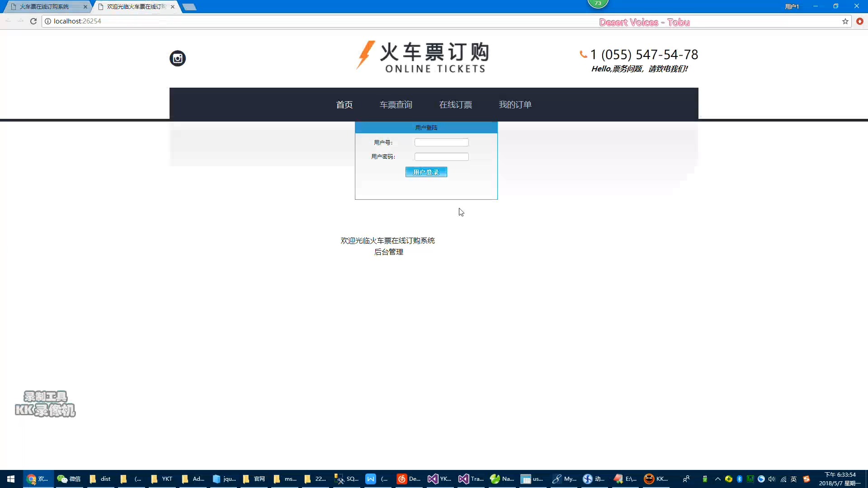This screenshot has width=868, height=488.
Task: Toggle the 英 input language indicator
Action: coord(794,479)
